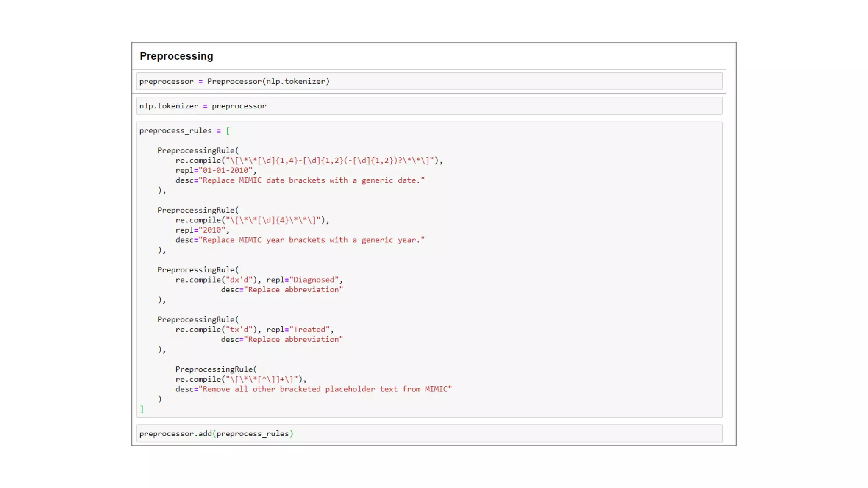Click the "dx'd" regex string
Viewport: 868px width, 488px height.
coord(239,280)
